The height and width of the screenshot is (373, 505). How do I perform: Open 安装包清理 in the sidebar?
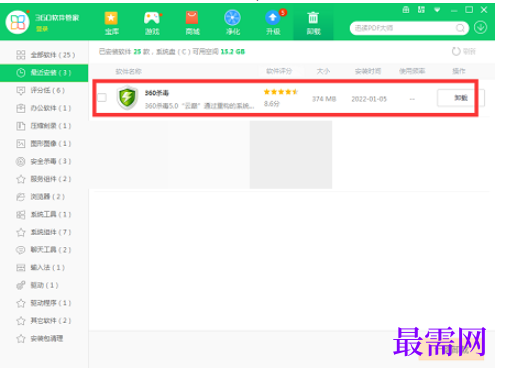(x=44, y=339)
